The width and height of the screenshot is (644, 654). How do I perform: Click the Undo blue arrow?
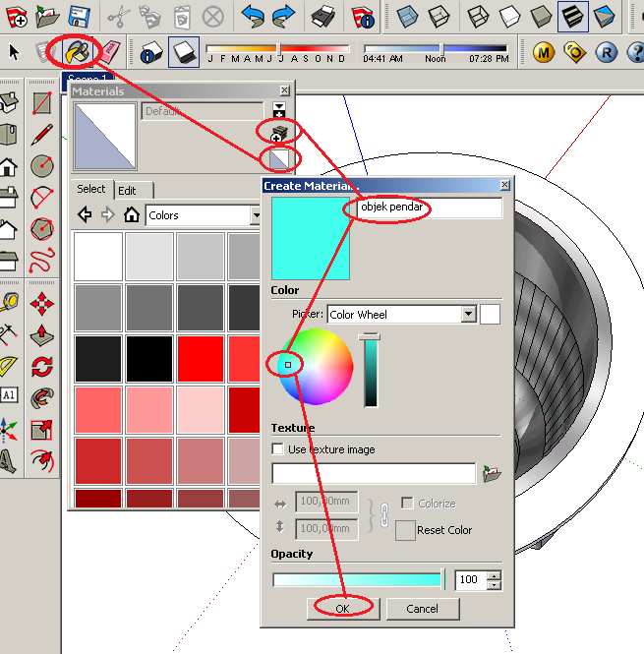253,17
